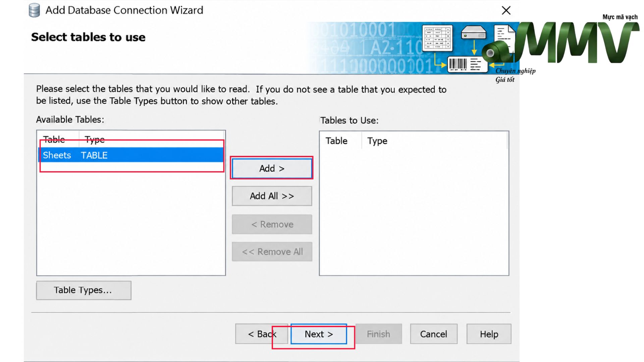Open the Table Types… dialog
The width and height of the screenshot is (644, 362).
pos(84,290)
